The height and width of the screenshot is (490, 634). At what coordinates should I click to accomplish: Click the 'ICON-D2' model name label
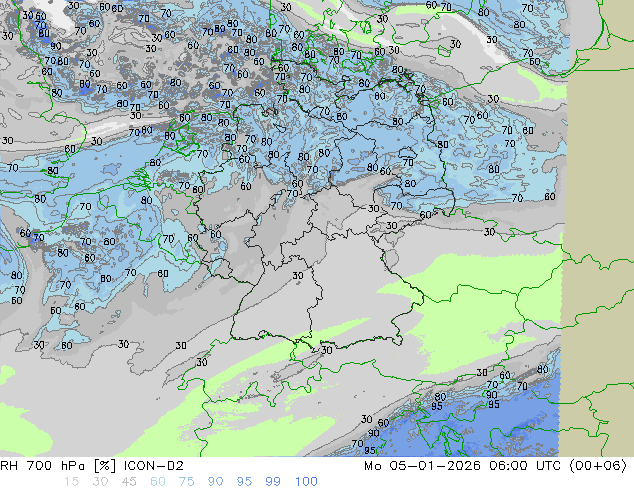tap(154, 466)
